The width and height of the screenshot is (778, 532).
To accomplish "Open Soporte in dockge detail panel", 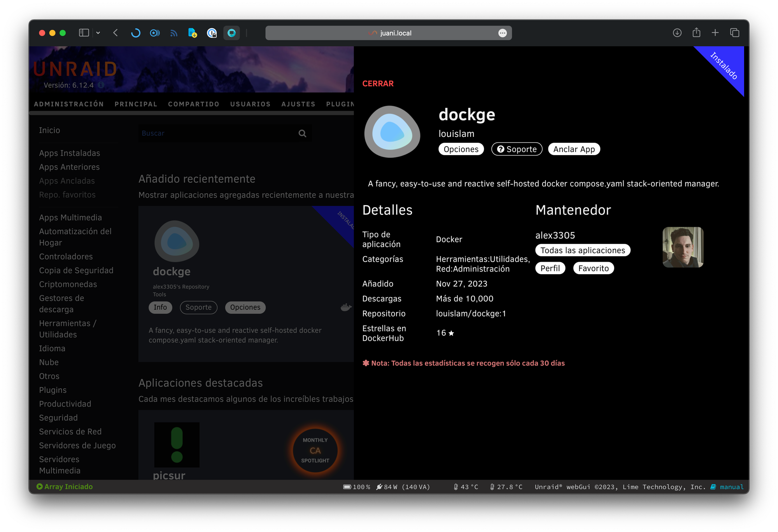I will coord(517,149).
